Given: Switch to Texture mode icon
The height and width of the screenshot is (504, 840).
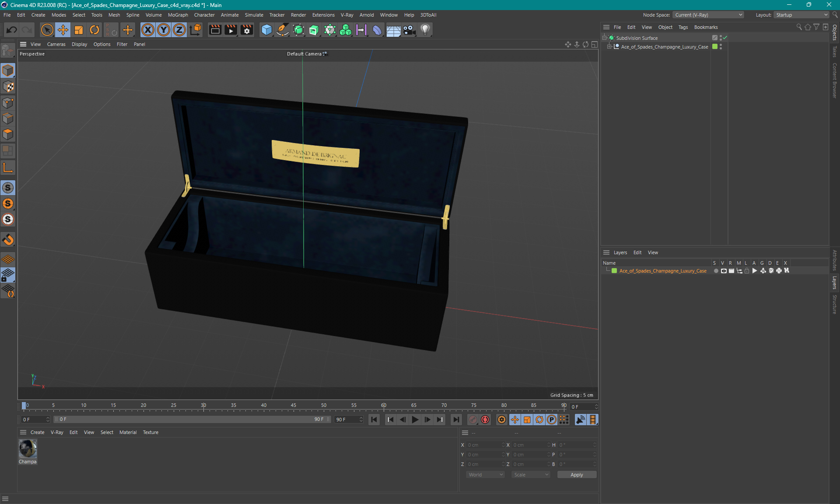Looking at the screenshot, I should (8, 87).
